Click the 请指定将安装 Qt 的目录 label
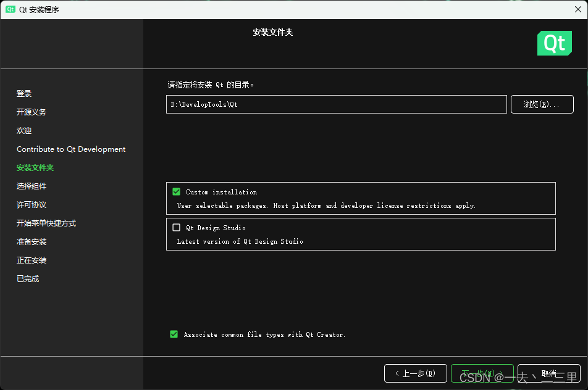This screenshot has width=588, height=390. [x=211, y=85]
